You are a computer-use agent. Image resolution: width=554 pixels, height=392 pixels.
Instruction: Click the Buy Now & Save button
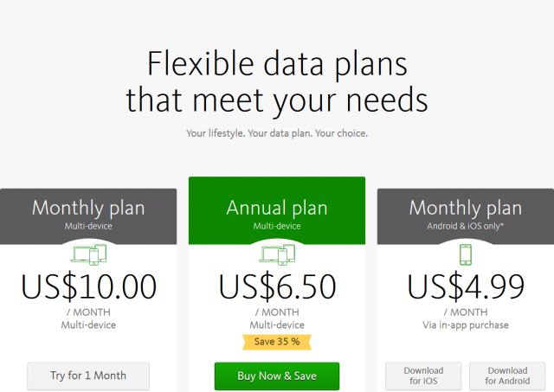(x=277, y=376)
